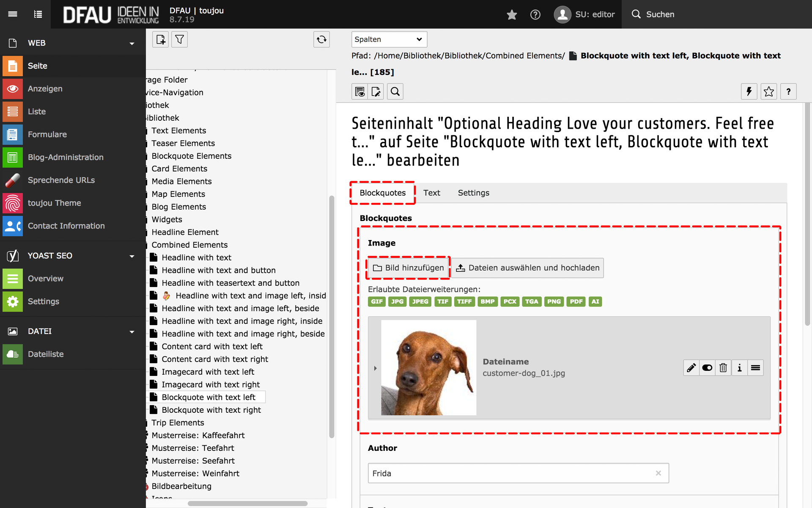Open the help question mark icon in top bar
812x508 pixels.
click(x=535, y=15)
